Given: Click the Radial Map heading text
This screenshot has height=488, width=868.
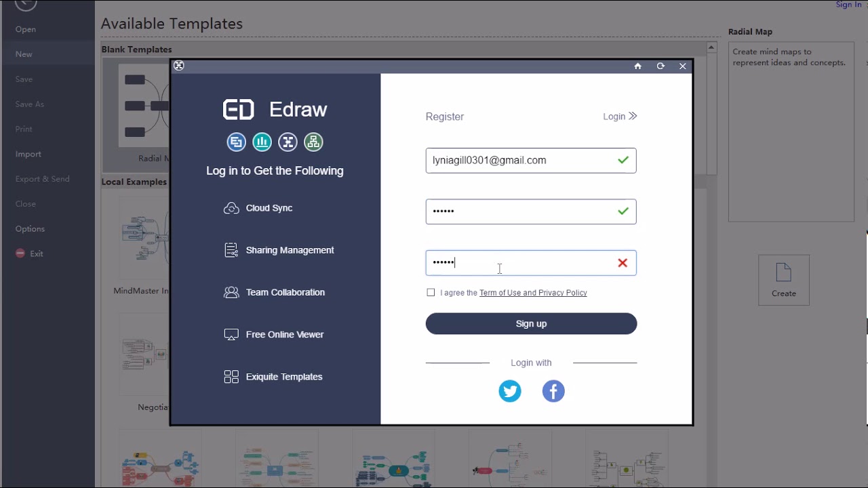Looking at the screenshot, I should [750, 32].
